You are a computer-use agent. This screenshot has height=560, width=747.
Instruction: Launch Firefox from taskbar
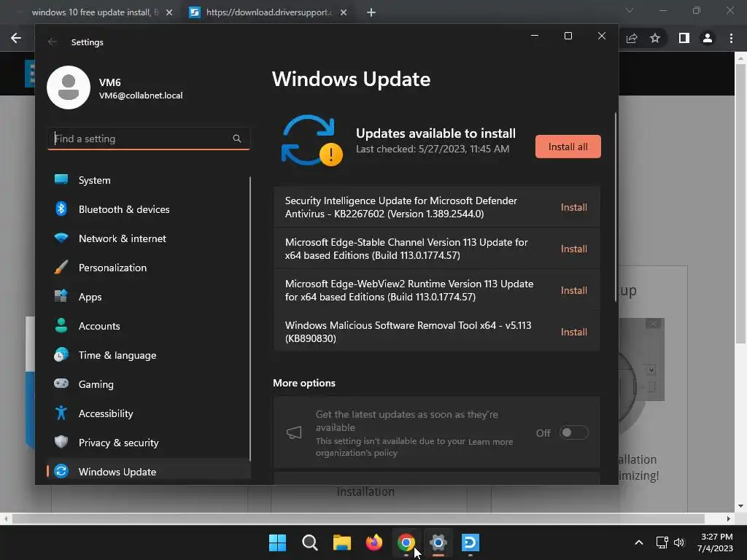(x=374, y=542)
